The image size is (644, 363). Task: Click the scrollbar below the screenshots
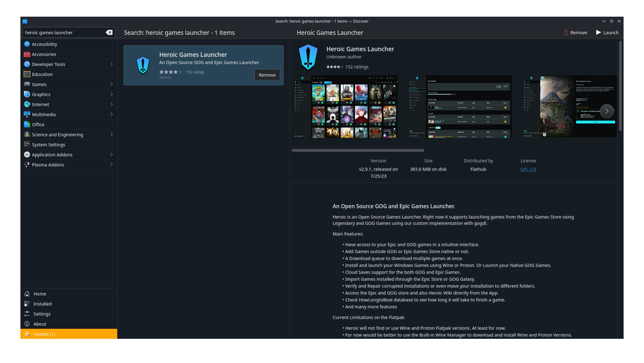pos(358,150)
